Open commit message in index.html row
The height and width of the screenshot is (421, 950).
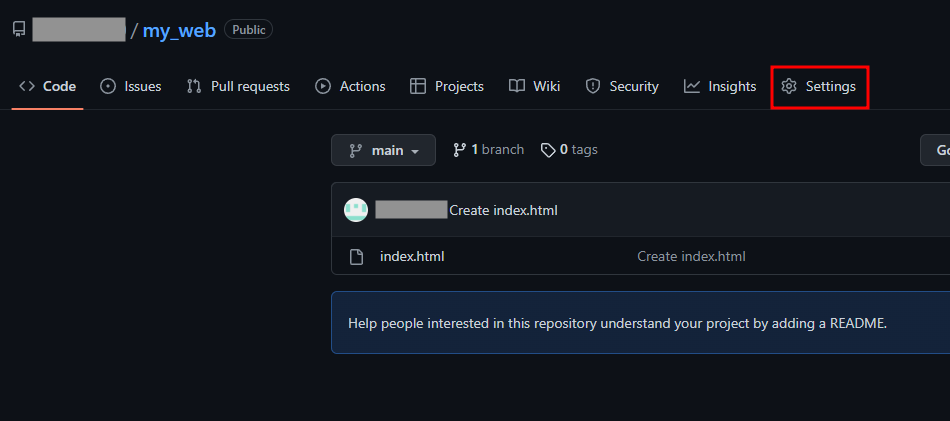pyautogui.click(x=691, y=257)
